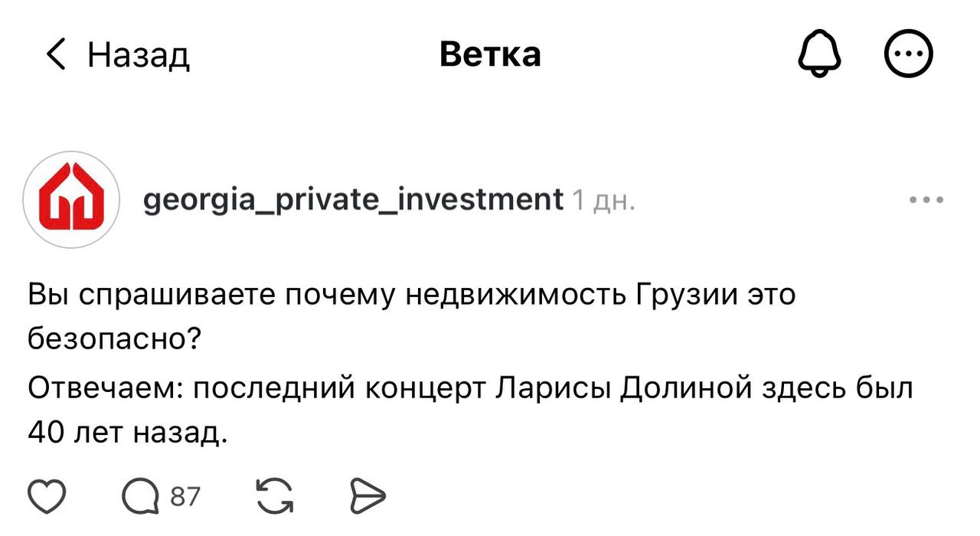The image size is (980, 536).
Task: Click the Ветка header title
Action: coord(490,54)
